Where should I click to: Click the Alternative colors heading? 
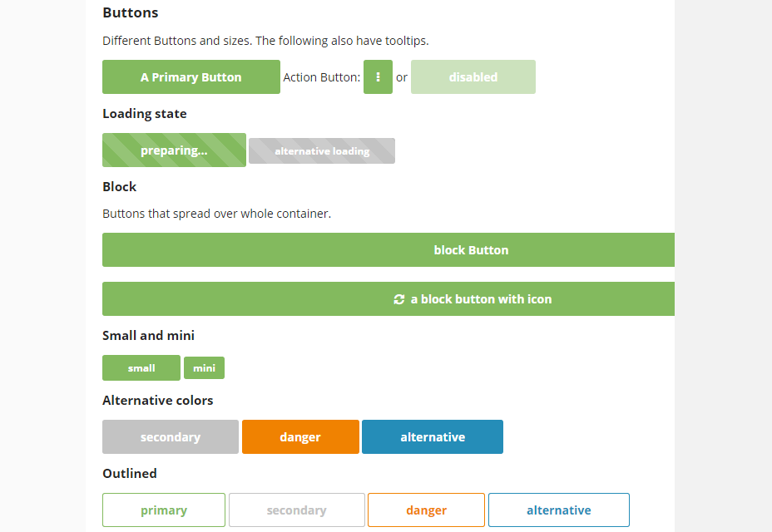pos(157,401)
